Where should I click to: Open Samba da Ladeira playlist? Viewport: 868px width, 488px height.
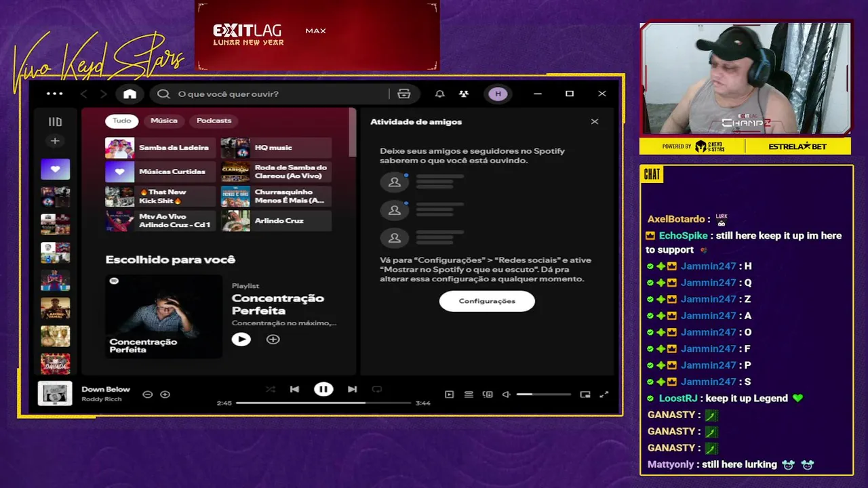160,148
